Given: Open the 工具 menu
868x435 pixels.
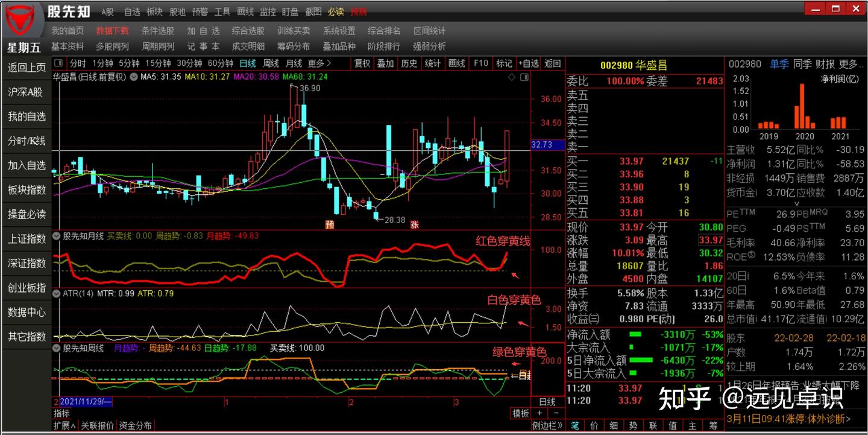Looking at the screenshot, I should click(x=222, y=11).
